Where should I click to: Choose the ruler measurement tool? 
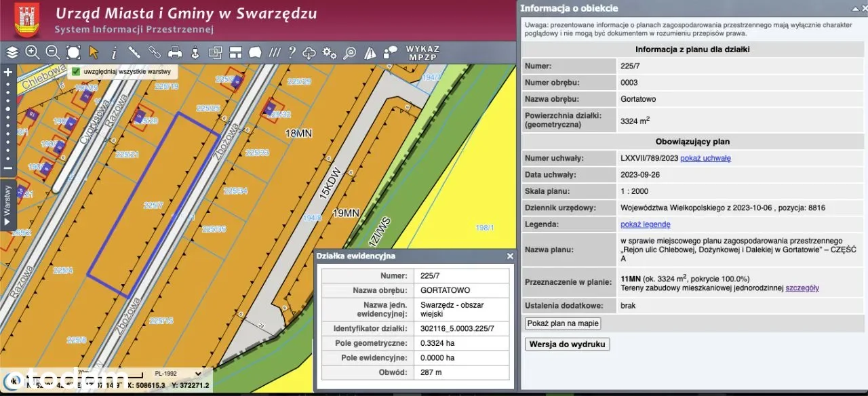[134, 52]
